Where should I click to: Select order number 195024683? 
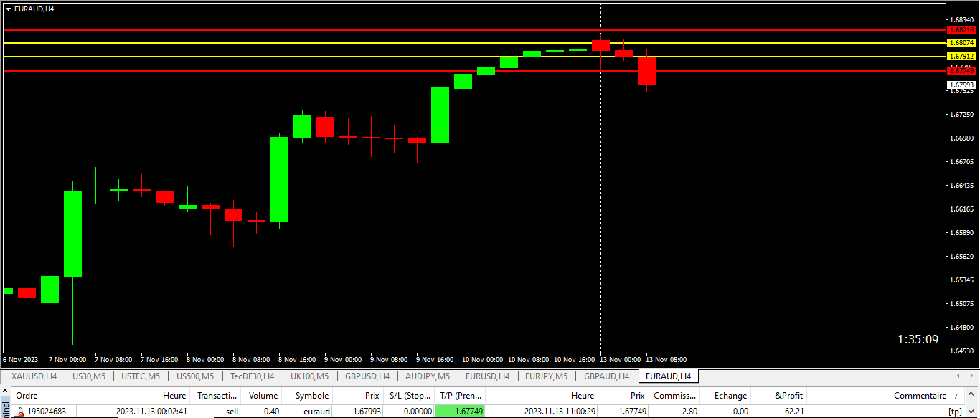[47, 412]
